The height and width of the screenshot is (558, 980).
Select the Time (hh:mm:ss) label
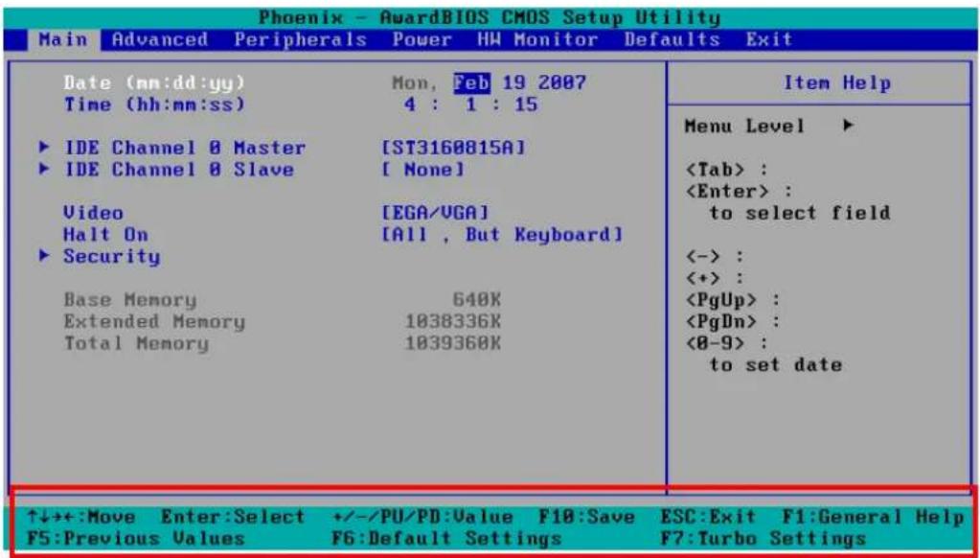coord(154,105)
